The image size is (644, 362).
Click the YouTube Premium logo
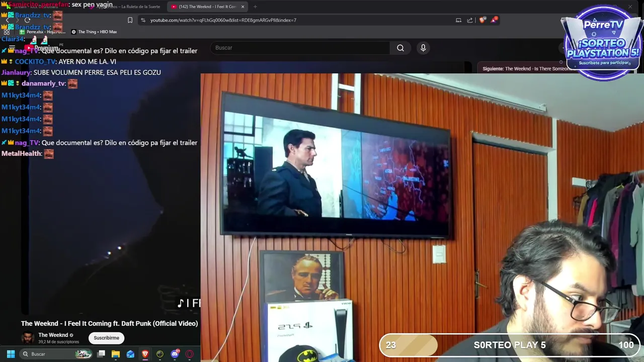(41, 48)
